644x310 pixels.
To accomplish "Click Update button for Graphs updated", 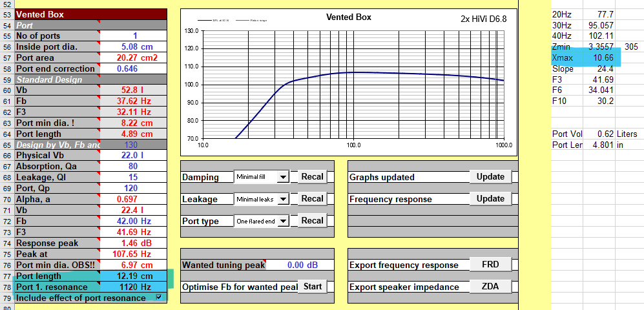I will pyautogui.click(x=490, y=177).
